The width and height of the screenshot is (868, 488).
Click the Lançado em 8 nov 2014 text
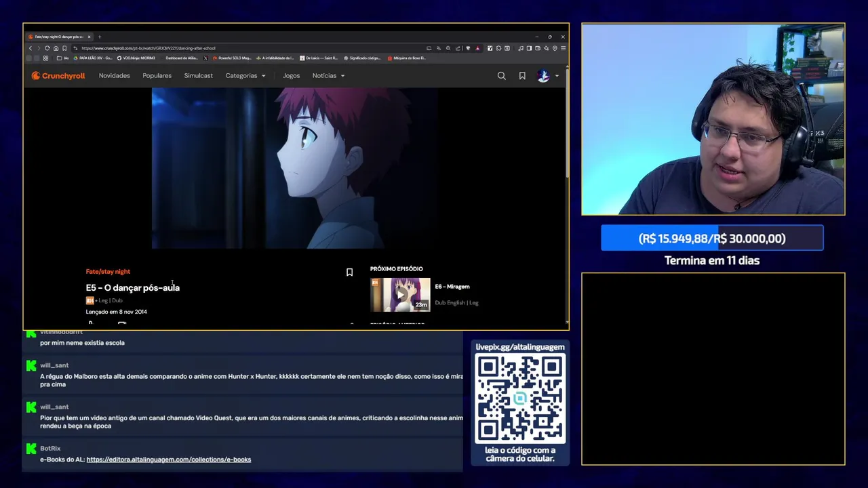116,312
